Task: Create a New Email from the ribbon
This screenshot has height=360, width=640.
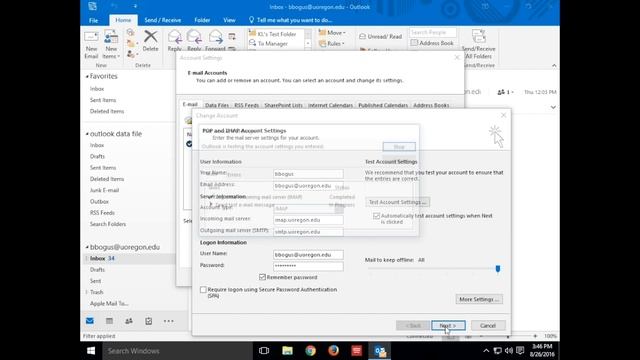Action: click(91, 45)
